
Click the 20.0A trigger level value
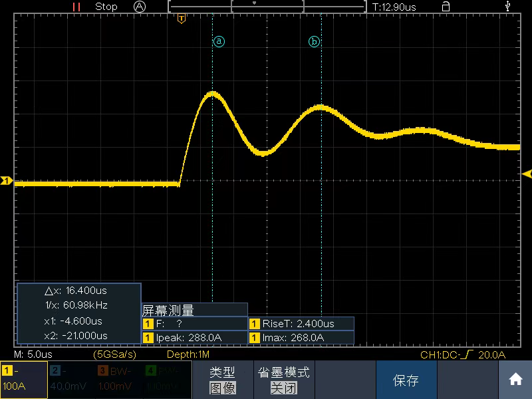pos(492,355)
